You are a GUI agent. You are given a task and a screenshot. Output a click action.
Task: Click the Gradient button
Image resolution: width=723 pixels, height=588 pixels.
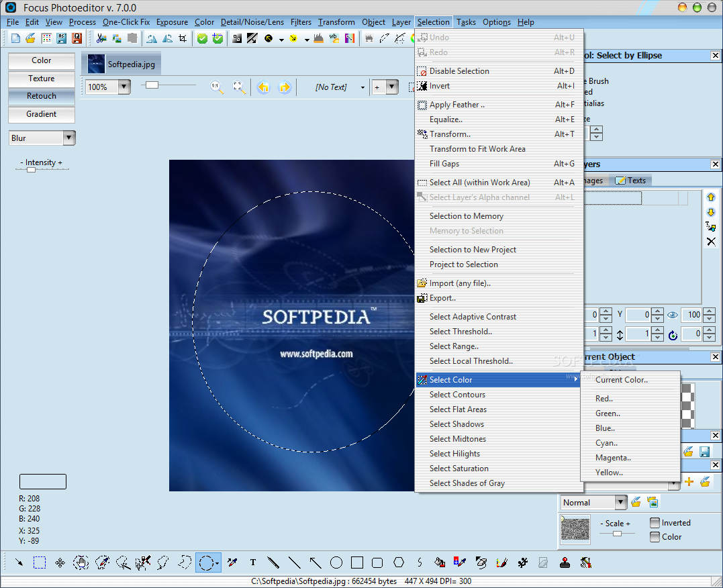click(42, 114)
